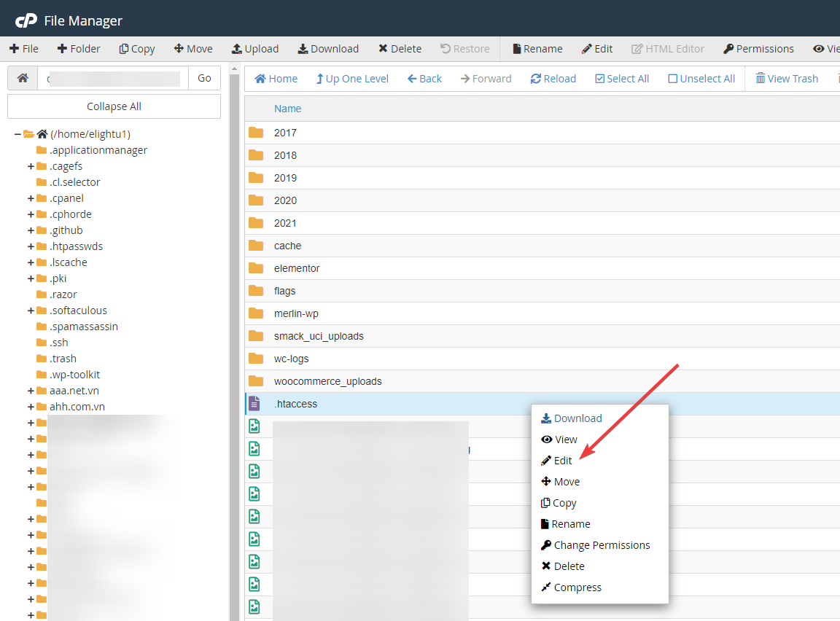
Task: Open the HTML Editor
Action: [668, 49]
